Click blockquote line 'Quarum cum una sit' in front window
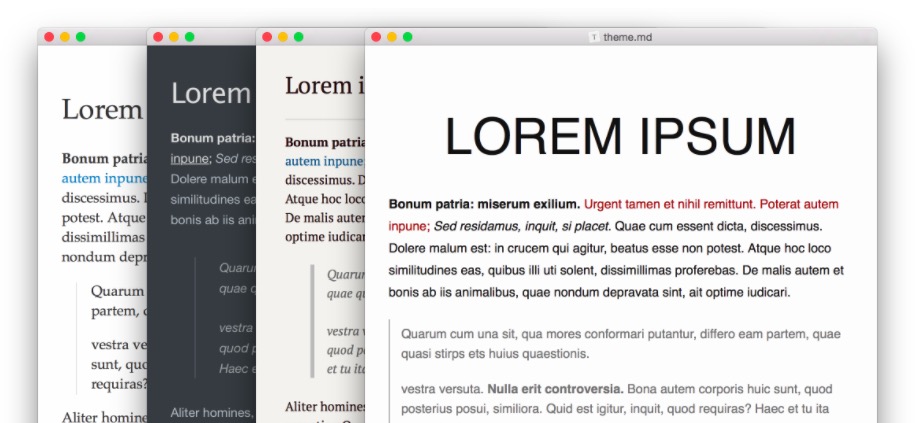Screen dimensions: 917x423 click(x=620, y=334)
